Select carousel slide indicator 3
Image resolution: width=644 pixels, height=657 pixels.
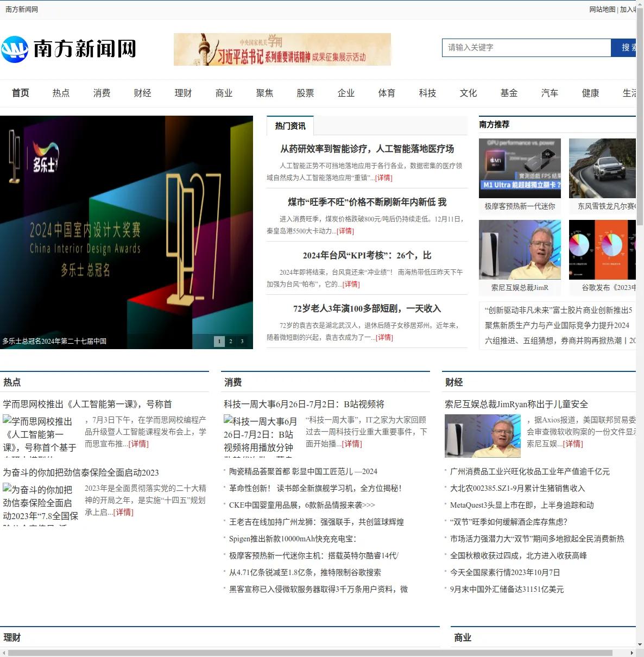tap(242, 341)
